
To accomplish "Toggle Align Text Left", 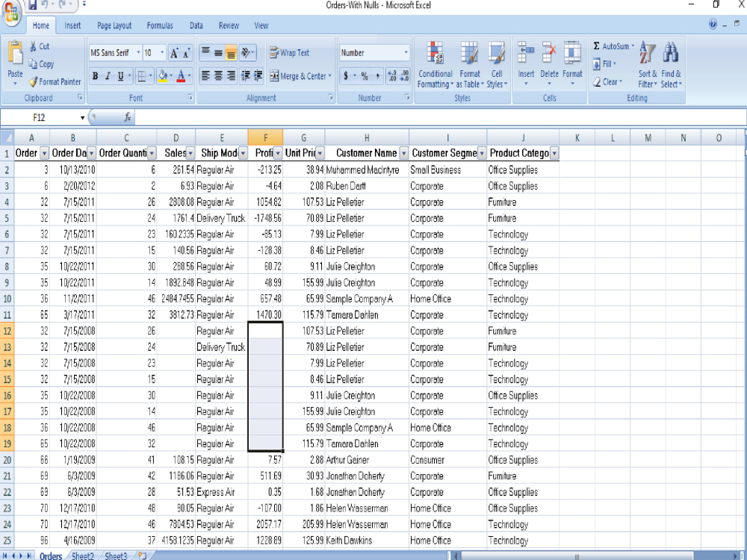I will coord(206,75).
